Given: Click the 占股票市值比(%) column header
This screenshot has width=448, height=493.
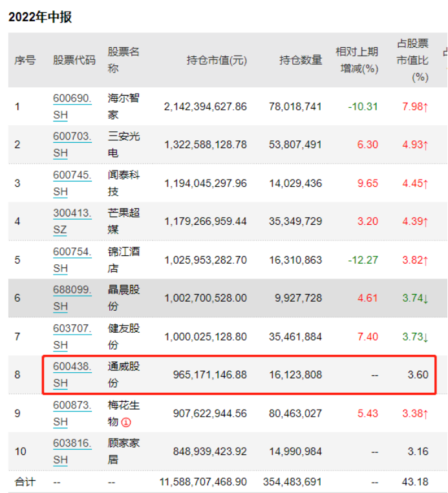Looking at the screenshot, I should [x=412, y=60].
